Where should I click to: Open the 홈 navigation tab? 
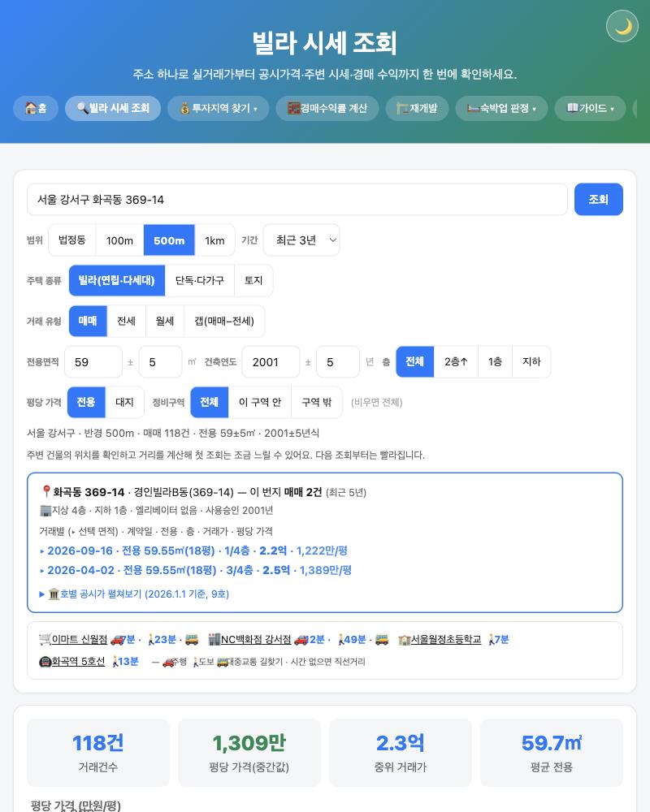click(x=36, y=108)
